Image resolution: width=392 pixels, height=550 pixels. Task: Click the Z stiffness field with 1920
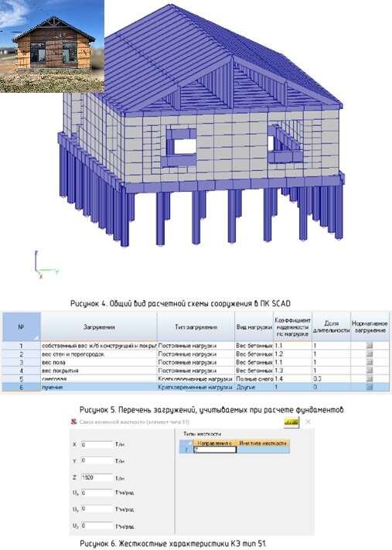tap(97, 478)
